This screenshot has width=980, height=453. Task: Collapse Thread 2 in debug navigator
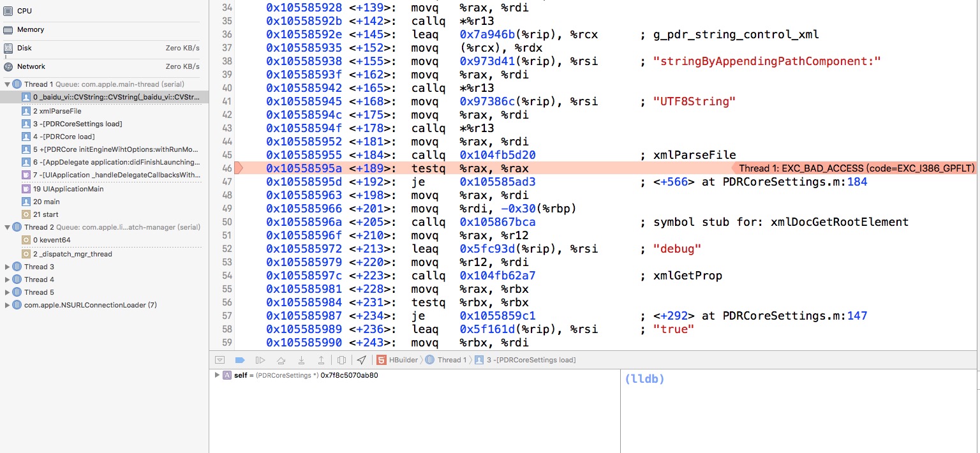coord(7,227)
